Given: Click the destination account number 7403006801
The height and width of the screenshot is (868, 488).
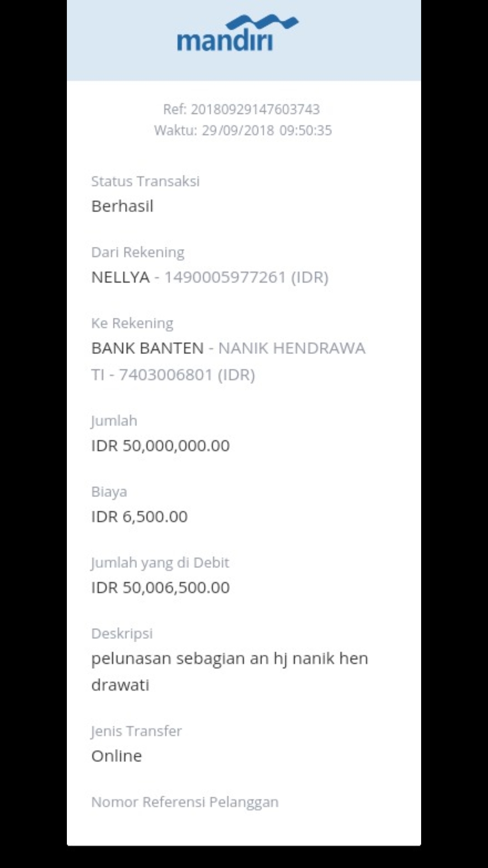Looking at the screenshot, I should [165, 375].
